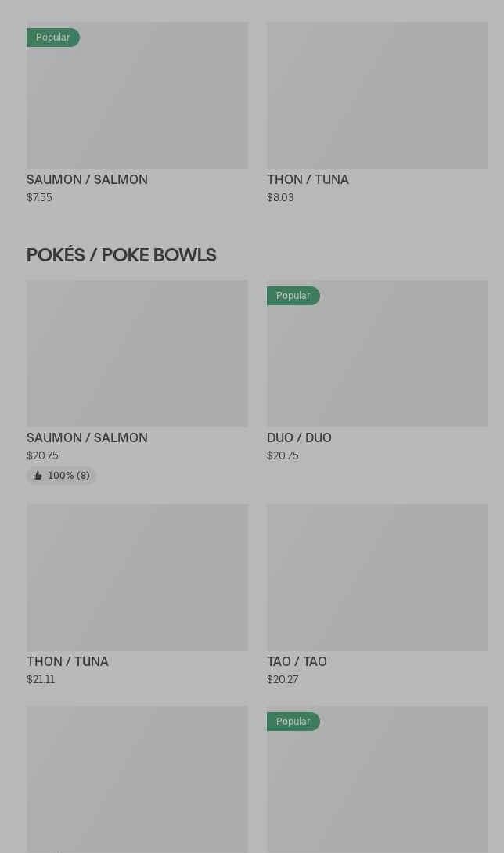Viewport: 504px width, 853px height.
Task: Open the $8.03 Thon / Tuna item photo
Action: click(377, 95)
